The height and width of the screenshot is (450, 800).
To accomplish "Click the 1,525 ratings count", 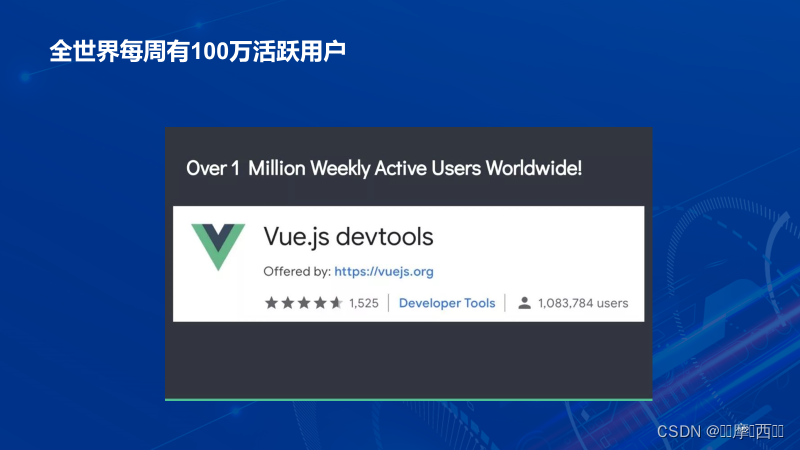I will click(x=364, y=303).
